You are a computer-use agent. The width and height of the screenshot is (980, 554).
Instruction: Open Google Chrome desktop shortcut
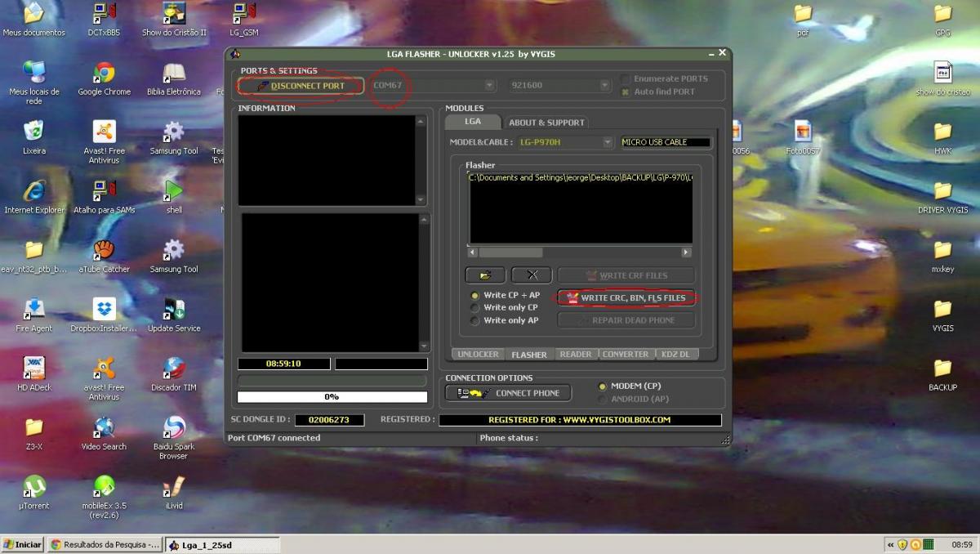click(104, 78)
